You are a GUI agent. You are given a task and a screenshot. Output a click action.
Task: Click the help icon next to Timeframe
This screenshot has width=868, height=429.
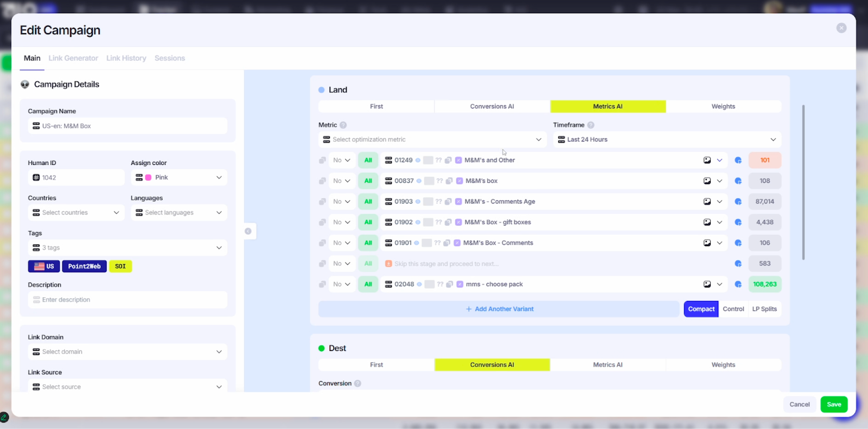[x=591, y=125]
